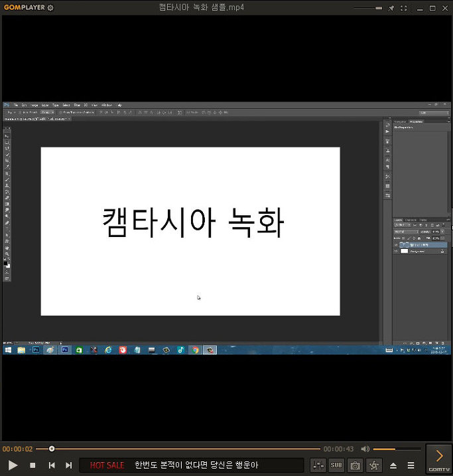
Task: Toggle the lock all padlock in Layers panel
Action: pos(419,238)
